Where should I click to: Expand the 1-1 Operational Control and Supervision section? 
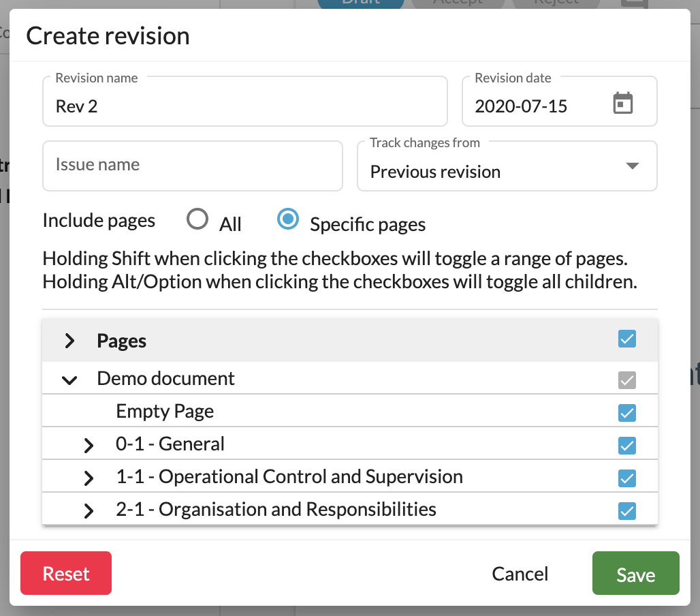(x=88, y=477)
